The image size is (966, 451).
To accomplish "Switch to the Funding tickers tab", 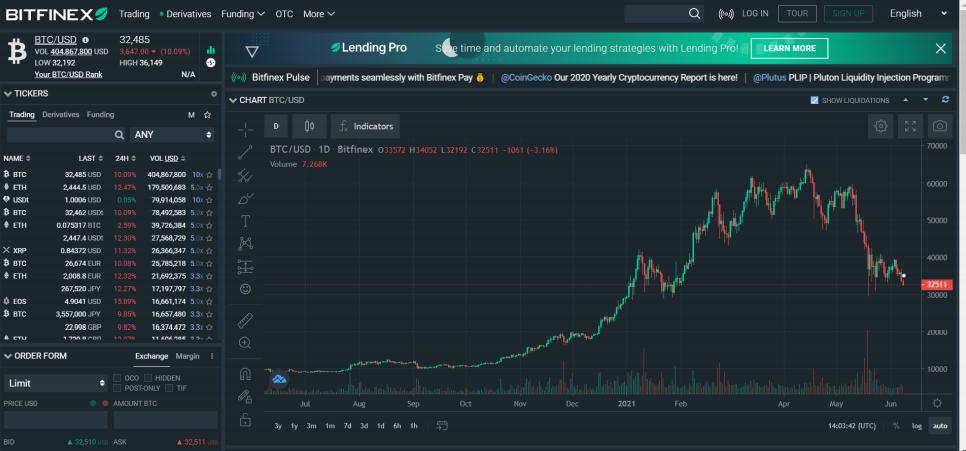I will coord(100,115).
